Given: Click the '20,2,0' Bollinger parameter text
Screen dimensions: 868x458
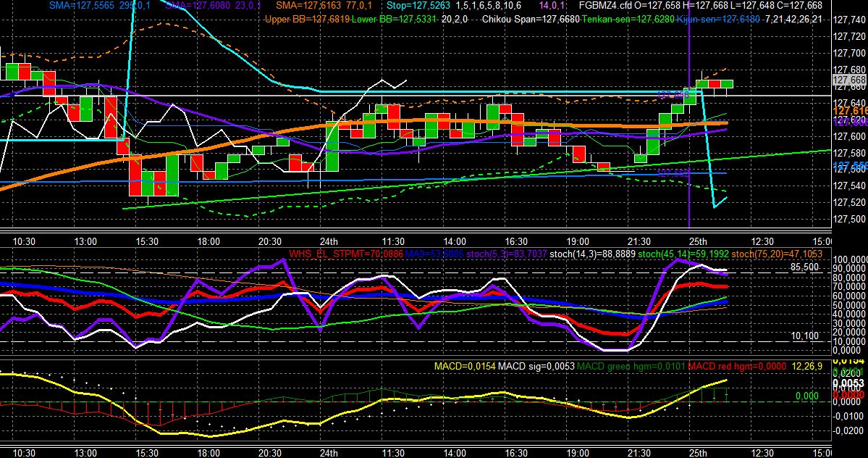Looking at the screenshot, I should pyautogui.click(x=455, y=20).
